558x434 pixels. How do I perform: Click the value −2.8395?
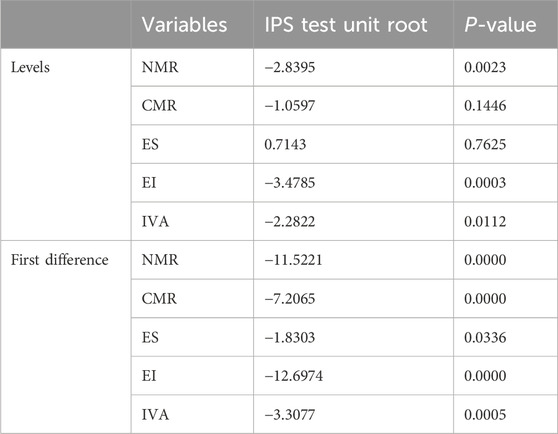coord(290,67)
